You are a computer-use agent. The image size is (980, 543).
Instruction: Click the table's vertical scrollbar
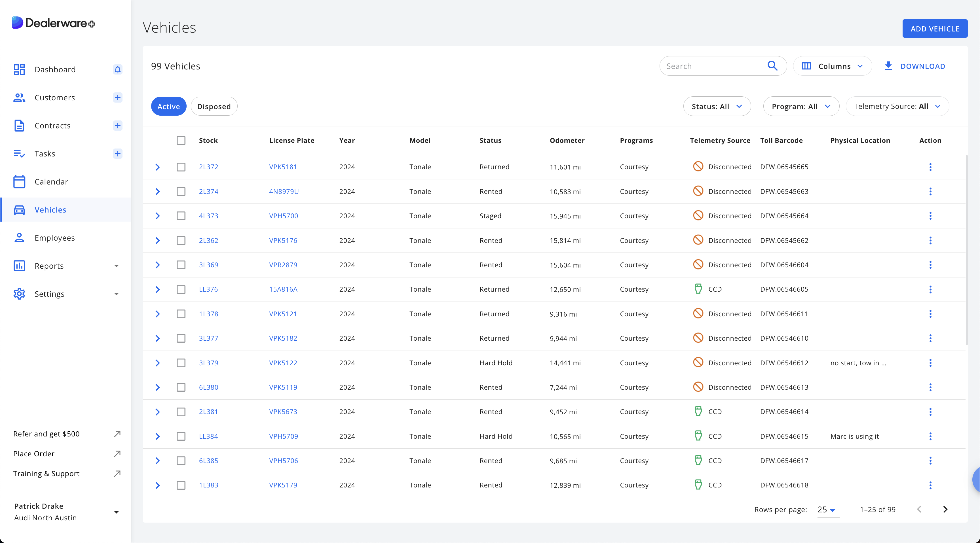[x=966, y=250]
